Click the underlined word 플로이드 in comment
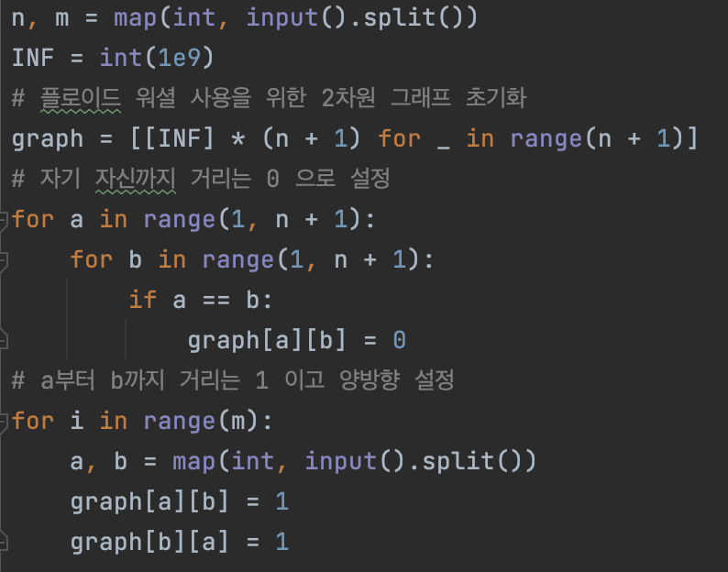The image size is (728, 572). click(81, 98)
